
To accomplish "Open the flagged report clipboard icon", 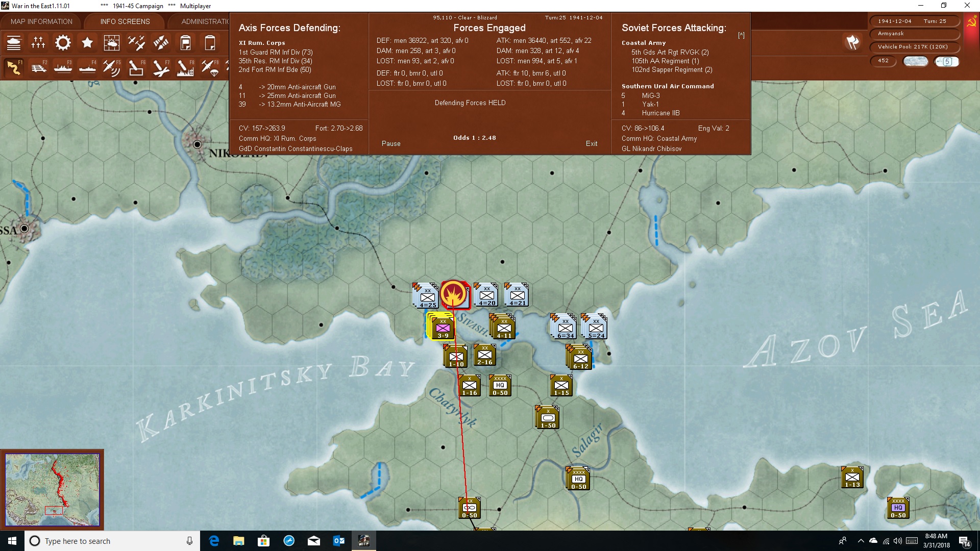I will (185, 43).
